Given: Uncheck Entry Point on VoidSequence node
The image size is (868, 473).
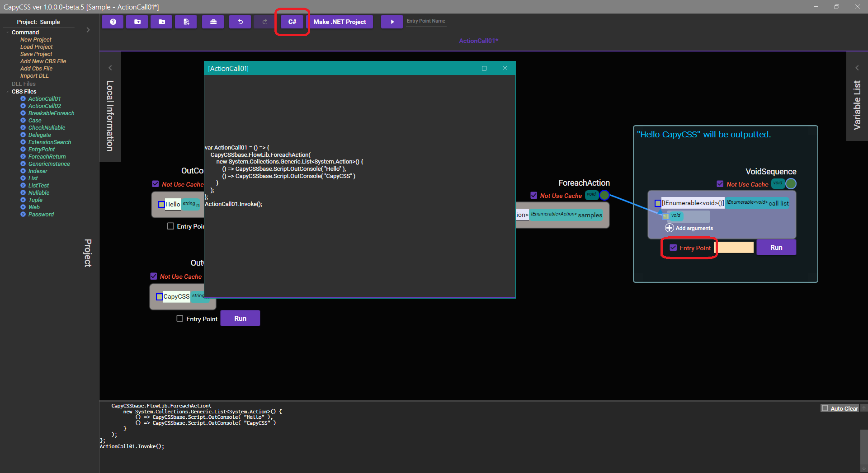Looking at the screenshot, I should pyautogui.click(x=673, y=248).
